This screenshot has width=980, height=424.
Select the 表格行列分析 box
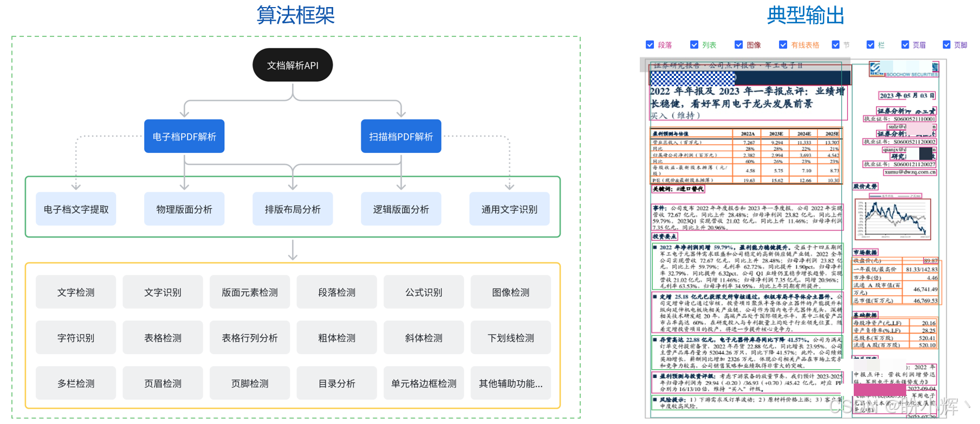(x=250, y=337)
